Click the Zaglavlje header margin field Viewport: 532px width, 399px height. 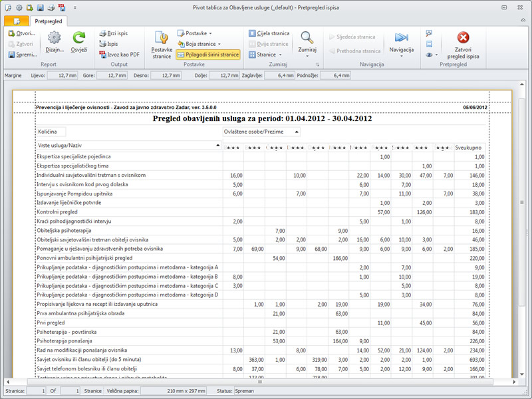click(x=279, y=75)
